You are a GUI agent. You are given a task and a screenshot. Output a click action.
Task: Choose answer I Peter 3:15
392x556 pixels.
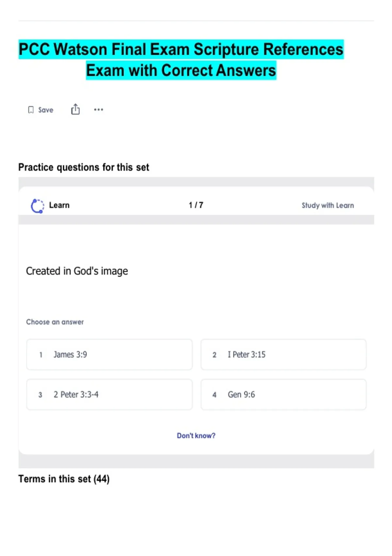pyautogui.click(x=284, y=355)
